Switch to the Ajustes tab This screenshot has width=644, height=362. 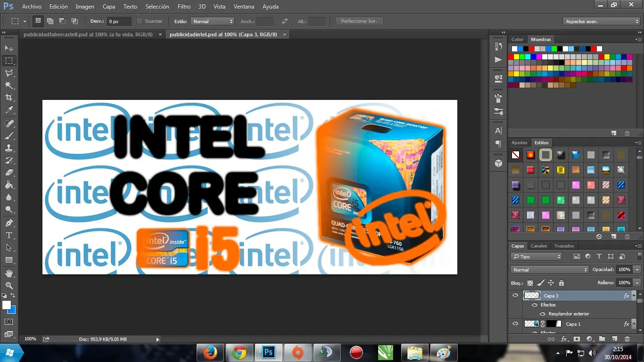[520, 142]
